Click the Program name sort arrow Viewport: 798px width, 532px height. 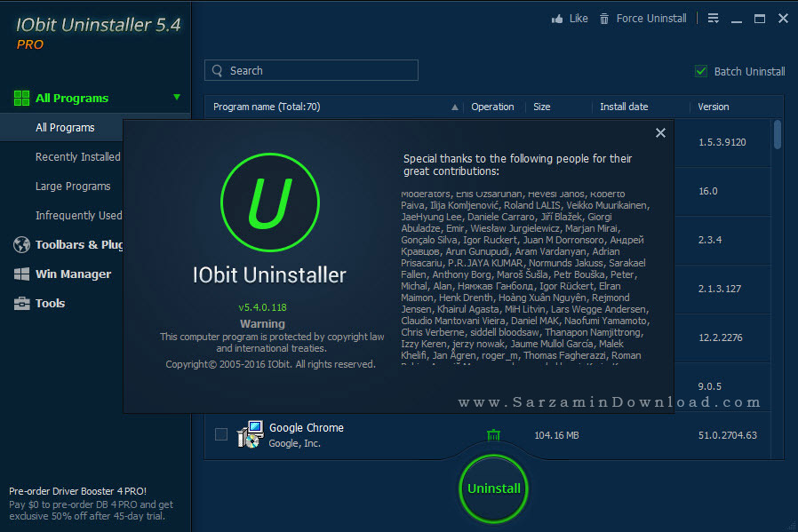point(454,107)
